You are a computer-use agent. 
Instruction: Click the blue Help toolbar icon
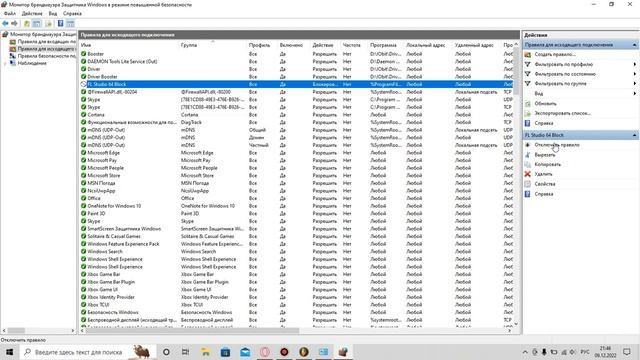[60, 24]
